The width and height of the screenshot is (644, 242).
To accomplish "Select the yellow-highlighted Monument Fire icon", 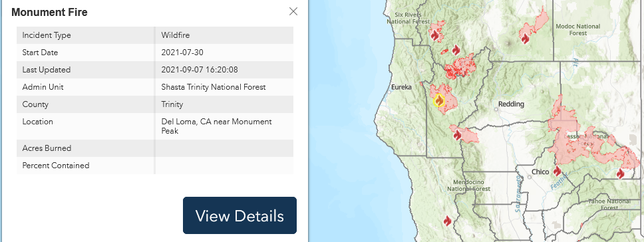I will pos(439,100).
